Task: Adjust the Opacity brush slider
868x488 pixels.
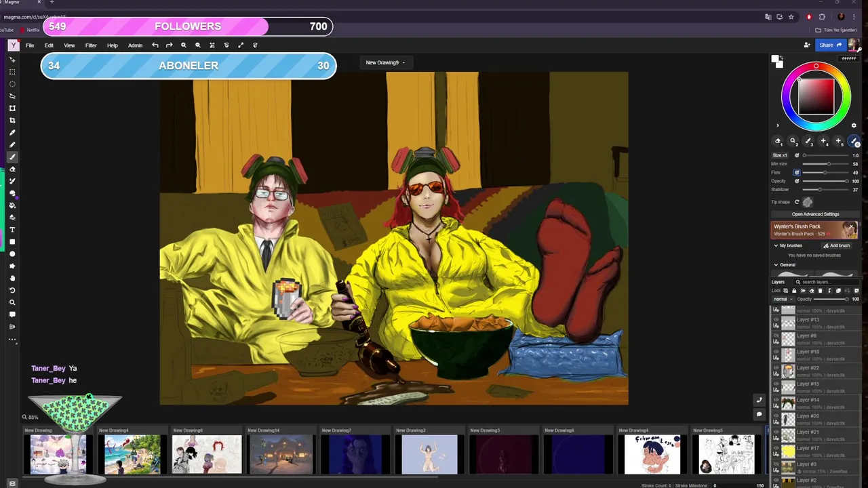Action: [826, 181]
